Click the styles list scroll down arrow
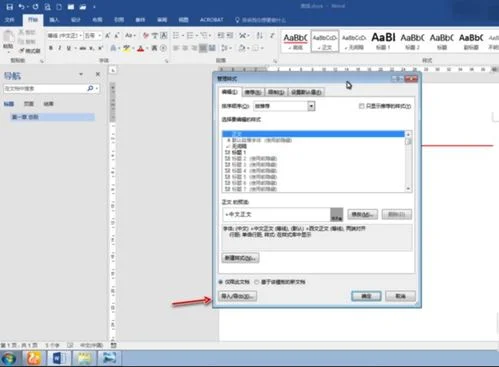The width and height of the screenshot is (499, 367). 408,189
